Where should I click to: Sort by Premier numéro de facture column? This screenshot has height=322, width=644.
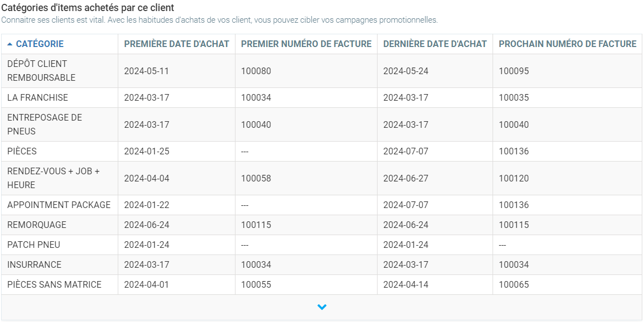(306, 44)
